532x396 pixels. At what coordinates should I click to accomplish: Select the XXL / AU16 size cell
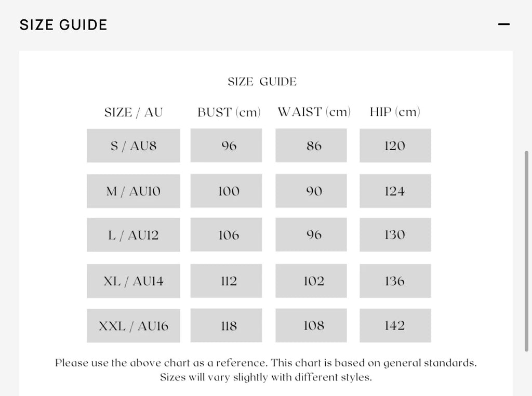[x=134, y=326]
